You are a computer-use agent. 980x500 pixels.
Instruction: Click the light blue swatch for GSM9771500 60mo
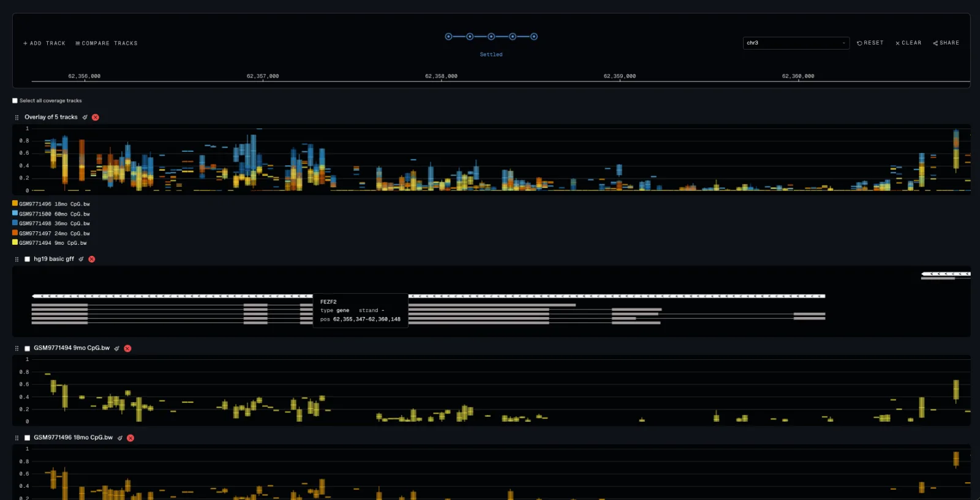point(15,213)
